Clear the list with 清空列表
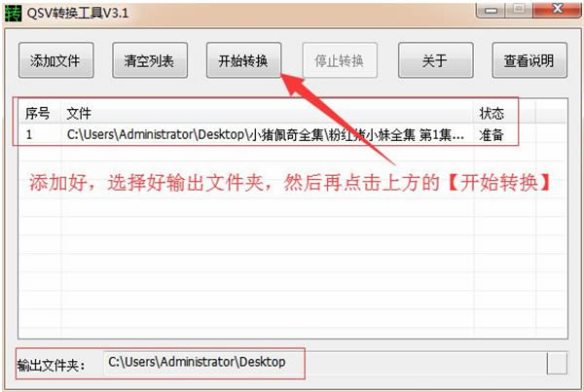The image size is (584, 392). (x=150, y=60)
